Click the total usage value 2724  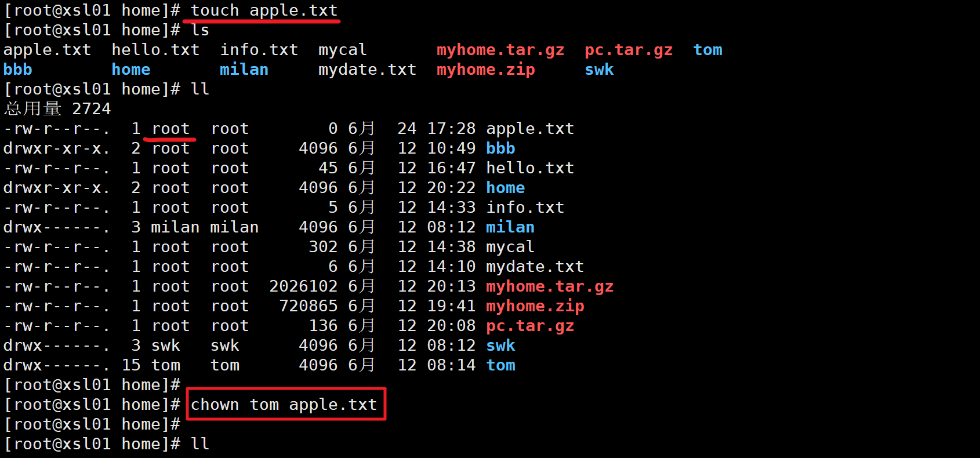92,109
